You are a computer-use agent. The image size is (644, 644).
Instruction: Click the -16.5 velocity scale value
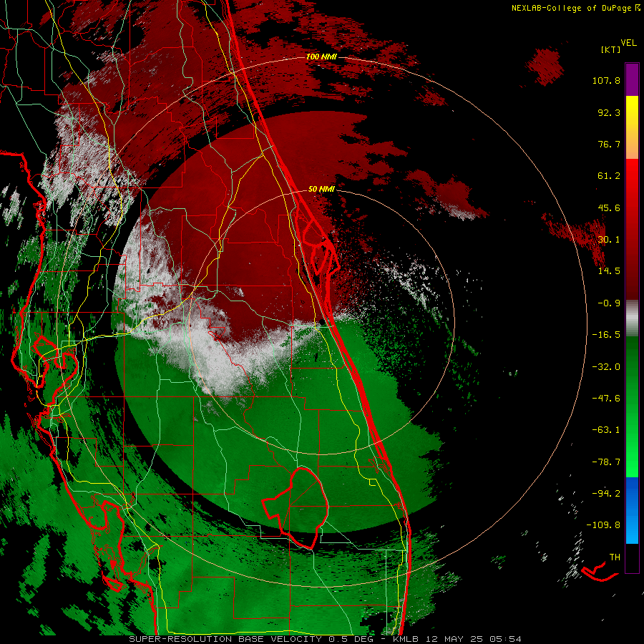pyautogui.click(x=606, y=335)
